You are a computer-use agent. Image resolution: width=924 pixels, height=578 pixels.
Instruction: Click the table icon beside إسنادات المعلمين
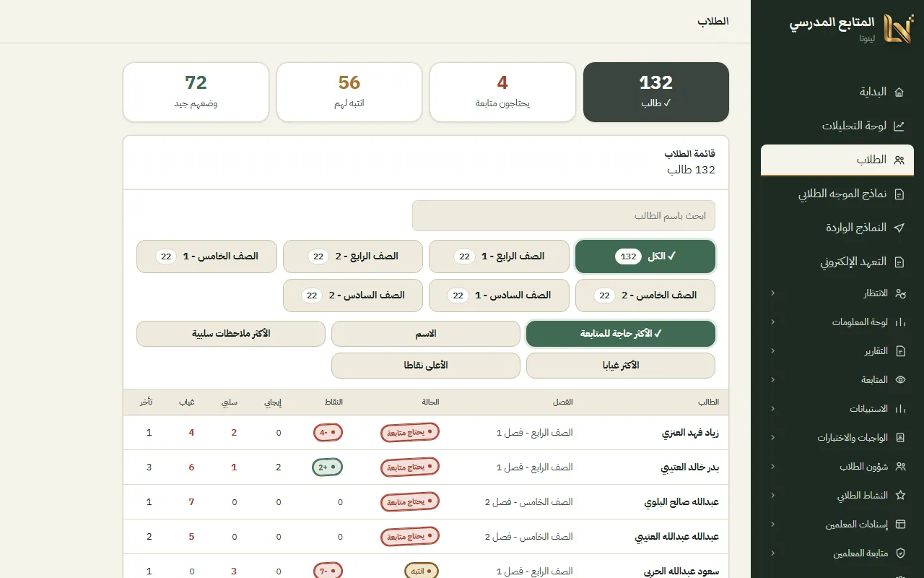click(x=900, y=525)
